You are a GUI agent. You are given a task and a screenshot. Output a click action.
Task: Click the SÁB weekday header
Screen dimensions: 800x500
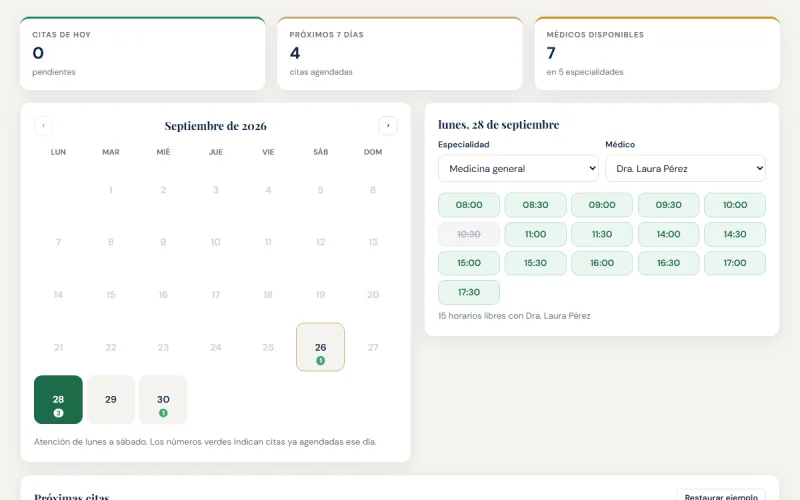[320, 152]
